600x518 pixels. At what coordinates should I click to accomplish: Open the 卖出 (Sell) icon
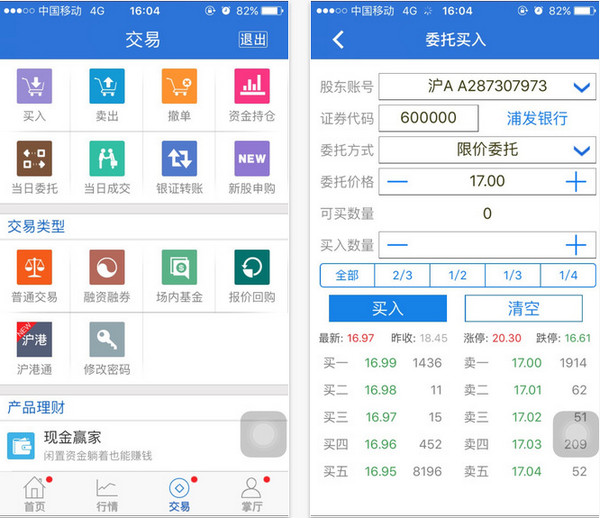(107, 86)
